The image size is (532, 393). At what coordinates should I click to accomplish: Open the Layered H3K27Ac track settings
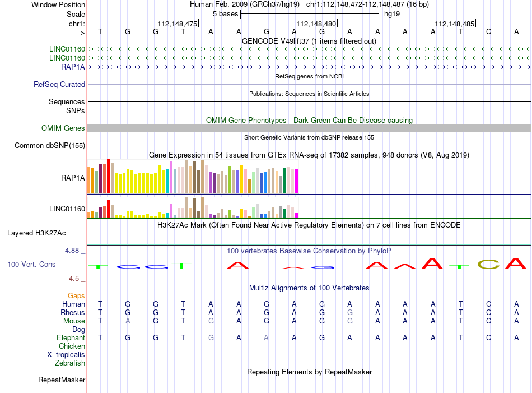click(36, 233)
